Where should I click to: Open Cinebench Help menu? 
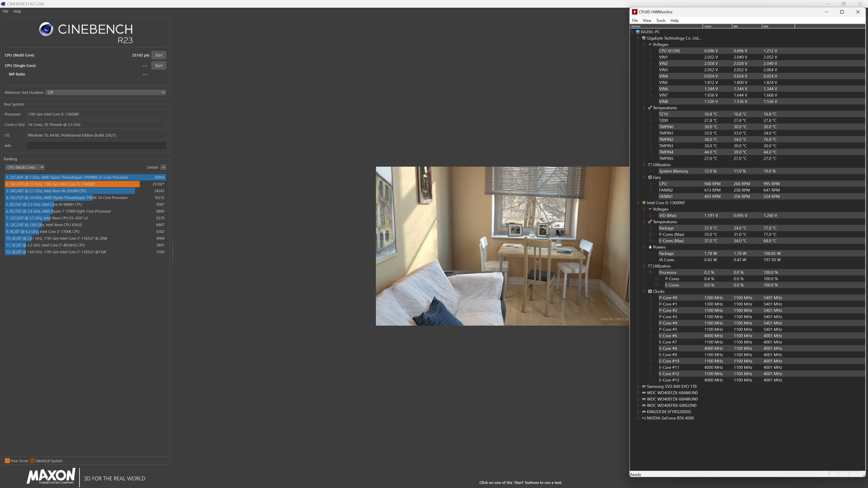coord(17,11)
